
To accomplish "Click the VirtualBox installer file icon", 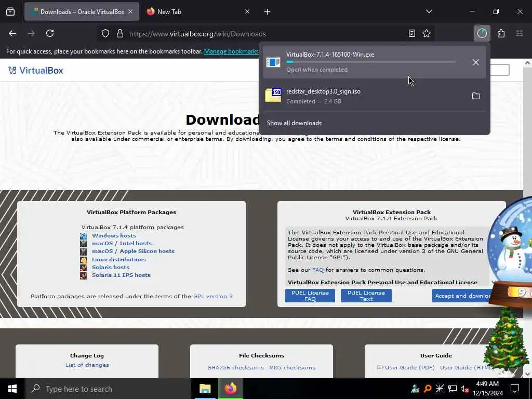I will point(273,62).
